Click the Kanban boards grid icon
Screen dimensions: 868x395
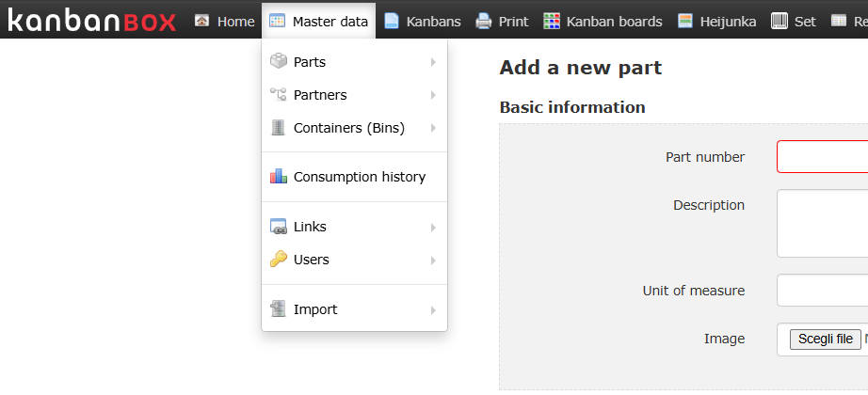point(552,21)
